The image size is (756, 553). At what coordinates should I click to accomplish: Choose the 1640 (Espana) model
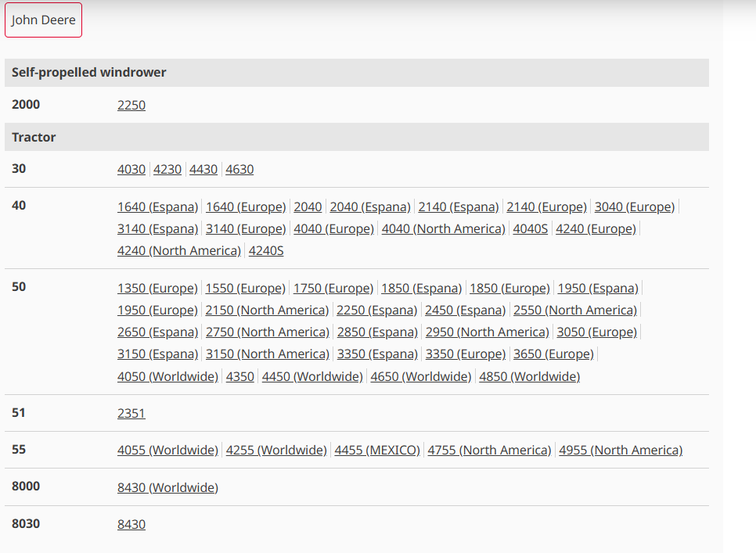(x=157, y=206)
